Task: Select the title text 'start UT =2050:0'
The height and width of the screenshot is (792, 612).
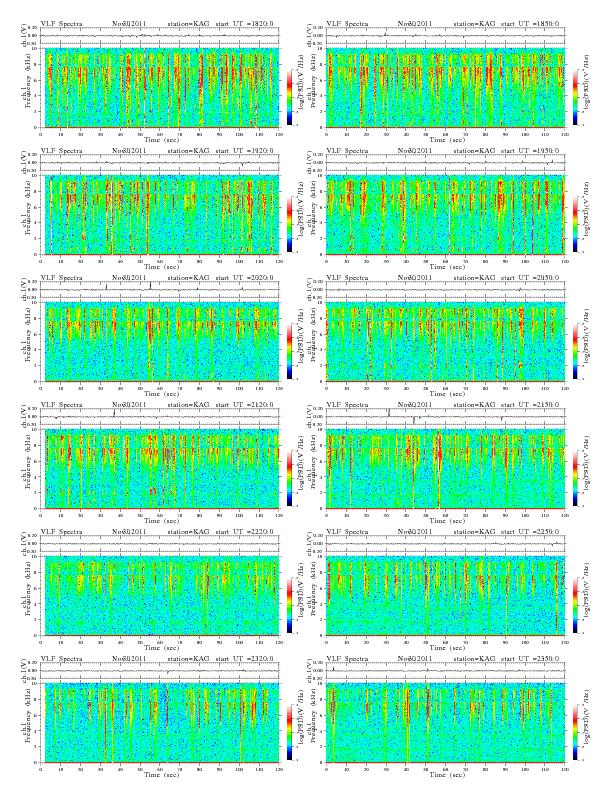Action: click(x=530, y=278)
